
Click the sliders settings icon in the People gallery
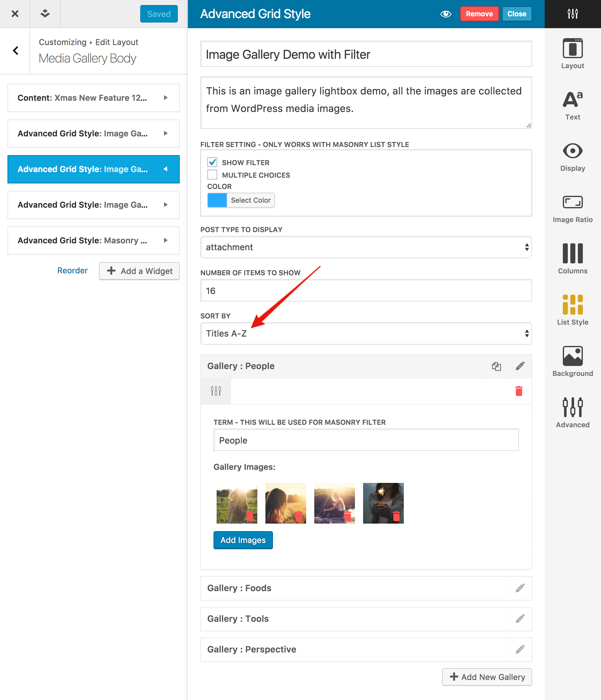pos(216,391)
